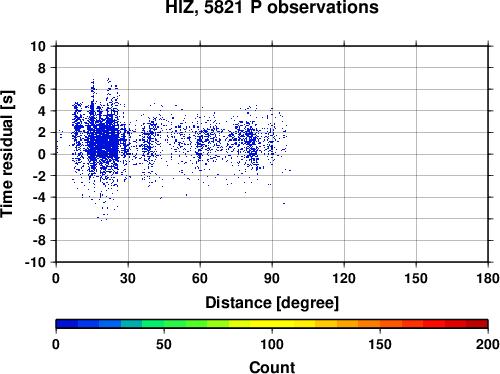Click the 'Time residual [s]' y-axis label
Screen dimensions: 500x374
(8, 154)
